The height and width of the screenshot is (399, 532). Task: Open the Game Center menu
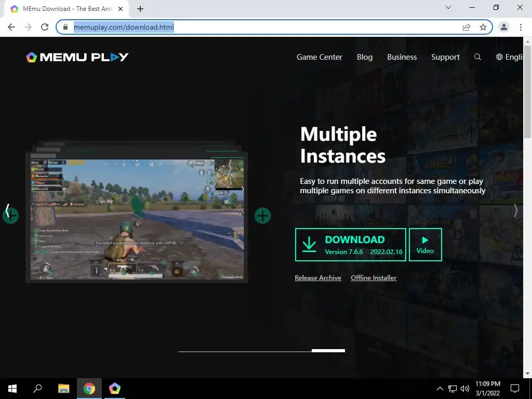(320, 57)
